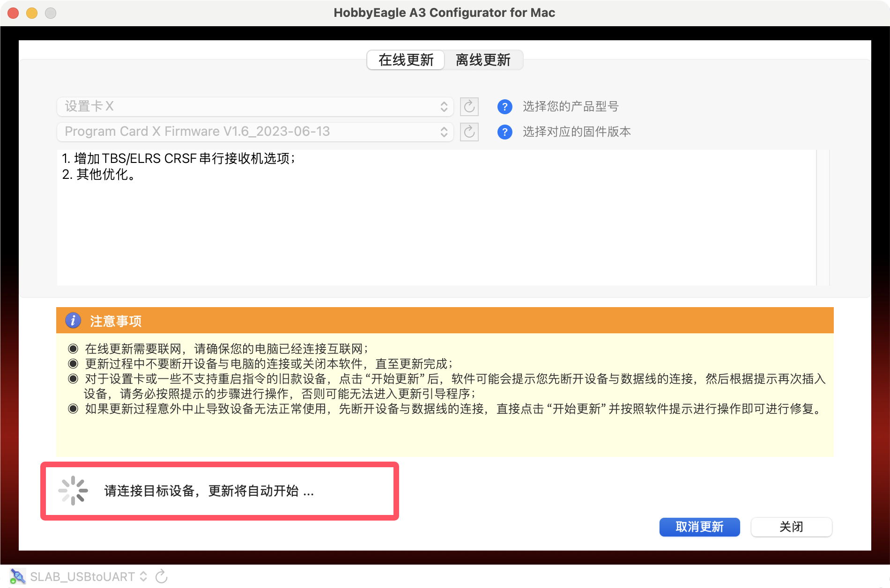Screen dimensions: 890x588
Task: Switch to the 在线更新 tab
Action: 406,60
